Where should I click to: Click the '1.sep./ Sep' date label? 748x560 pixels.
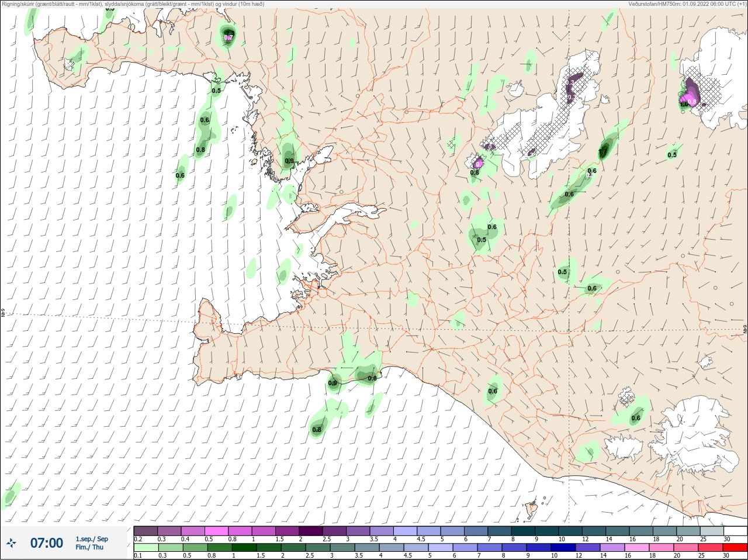(x=92, y=539)
